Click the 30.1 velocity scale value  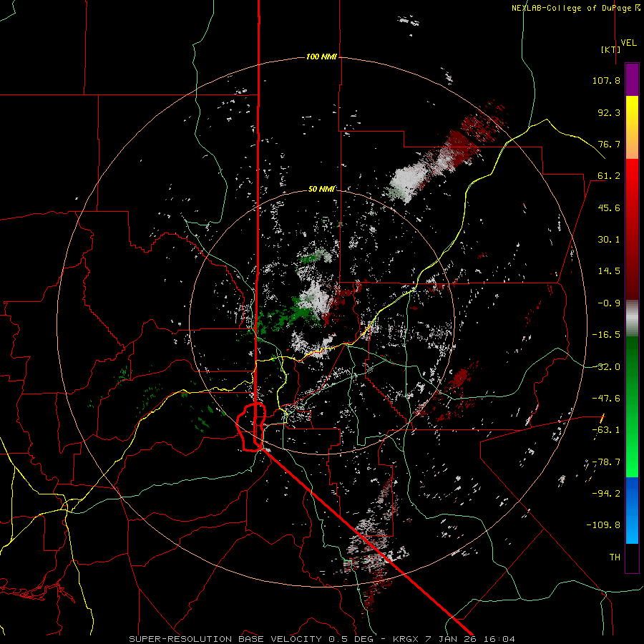pos(609,240)
